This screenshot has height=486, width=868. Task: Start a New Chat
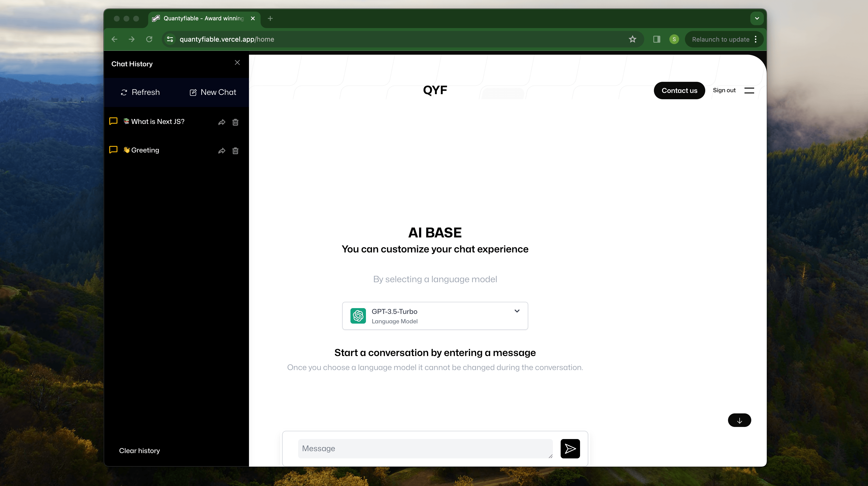coord(213,92)
